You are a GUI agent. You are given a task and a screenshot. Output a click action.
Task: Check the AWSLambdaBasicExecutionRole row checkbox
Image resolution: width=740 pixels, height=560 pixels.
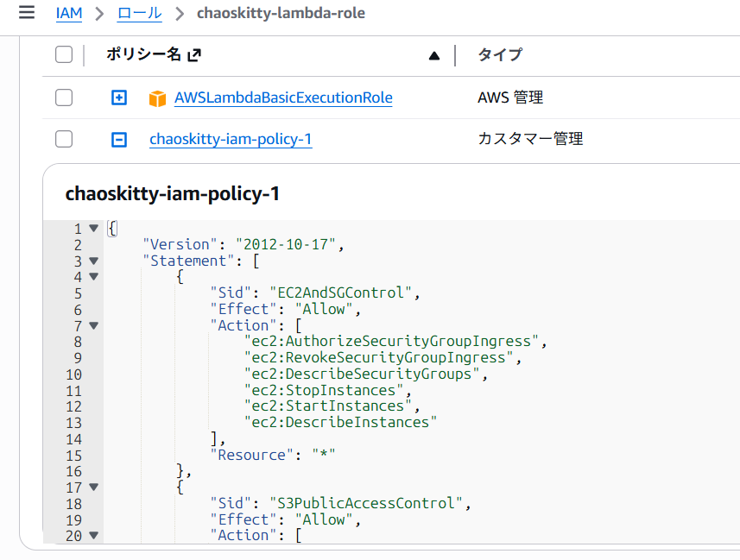pos(64,98)
